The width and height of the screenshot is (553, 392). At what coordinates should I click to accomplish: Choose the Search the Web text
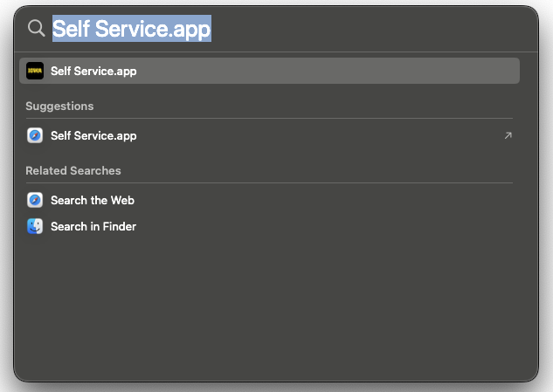93,200
